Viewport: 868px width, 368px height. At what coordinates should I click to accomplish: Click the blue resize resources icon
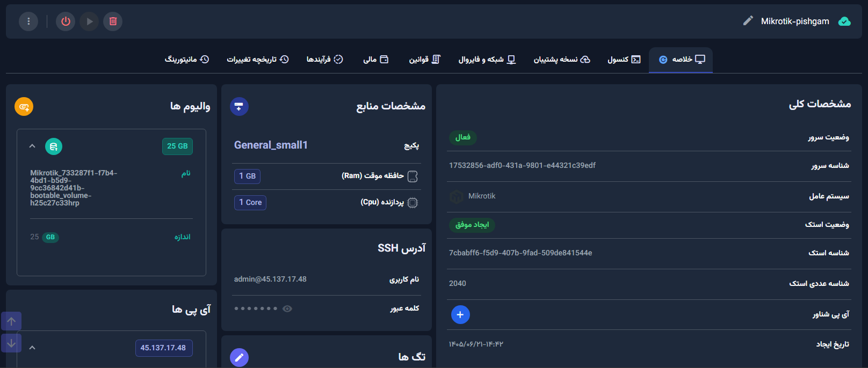coord(239,106)
